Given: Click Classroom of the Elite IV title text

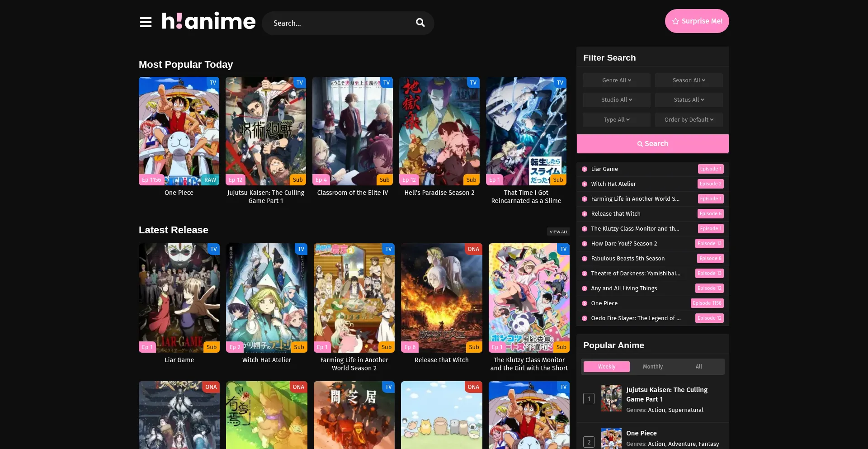Looking at the screenshot, I should [353, 193].
